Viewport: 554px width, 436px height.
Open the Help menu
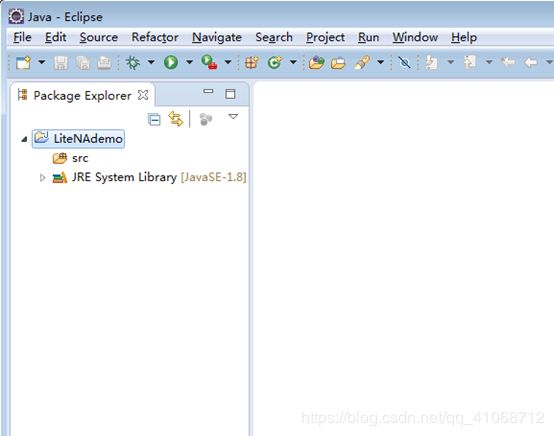(464, 37)
